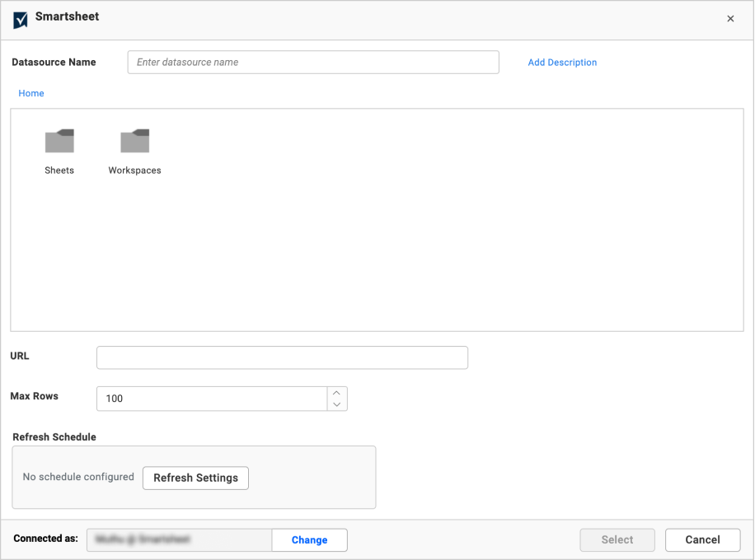Click the 'No schedule configured' text

(78, 477)
